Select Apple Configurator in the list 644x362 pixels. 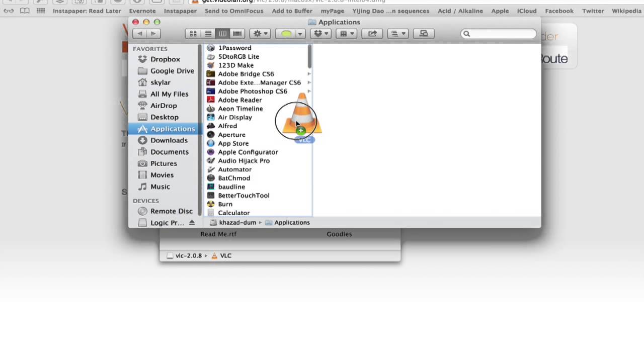pyautogui.click(x=248, y=152)
